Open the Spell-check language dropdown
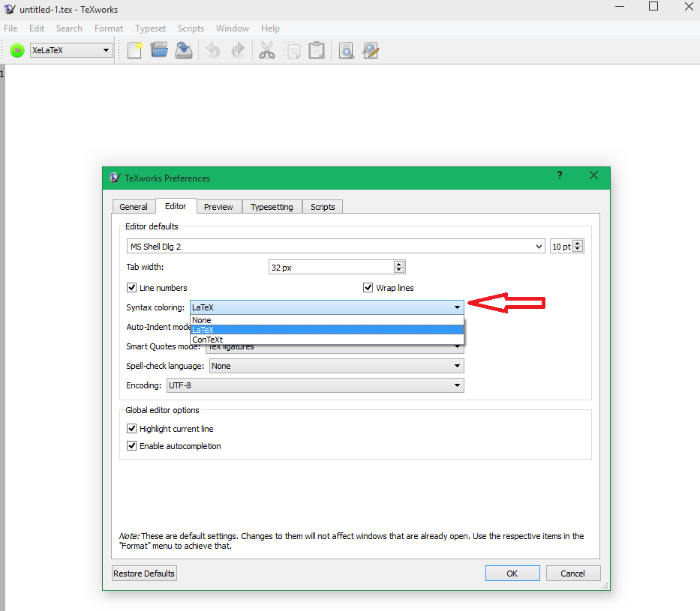This screenshot has width=700, height=611. [337, 366]
